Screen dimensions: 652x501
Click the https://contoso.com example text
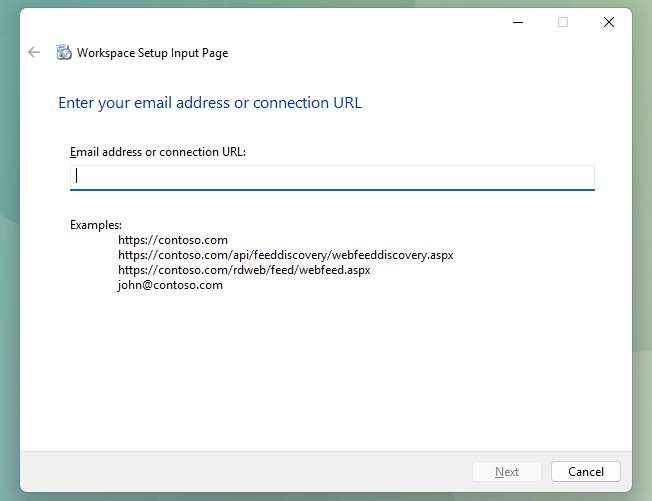click(173, 240)
